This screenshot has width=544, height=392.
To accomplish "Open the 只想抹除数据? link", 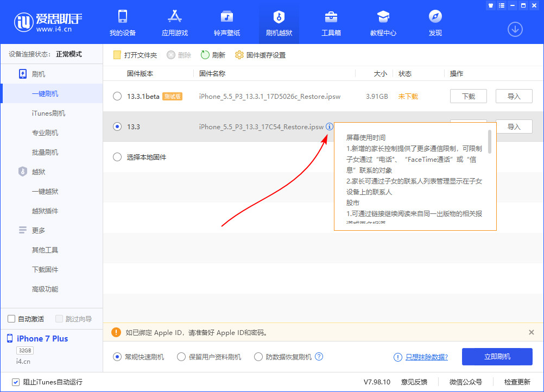I will pyautogui.click(x=427, y=357).
